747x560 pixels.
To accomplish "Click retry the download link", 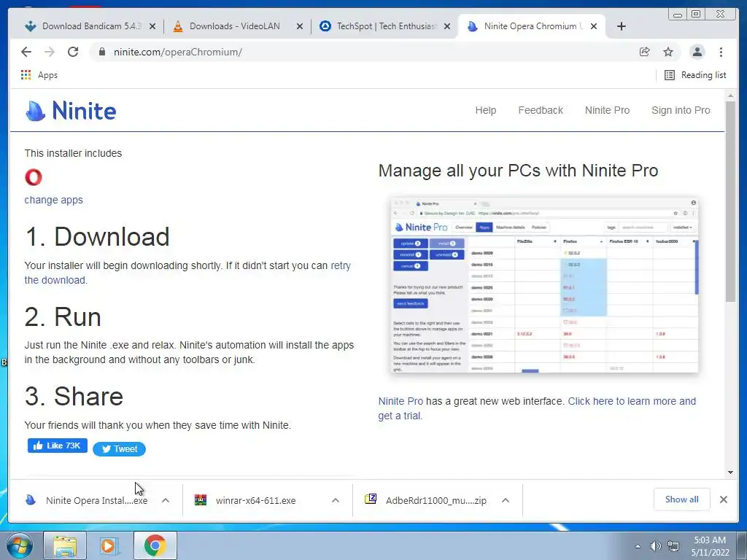I will 187,273.
